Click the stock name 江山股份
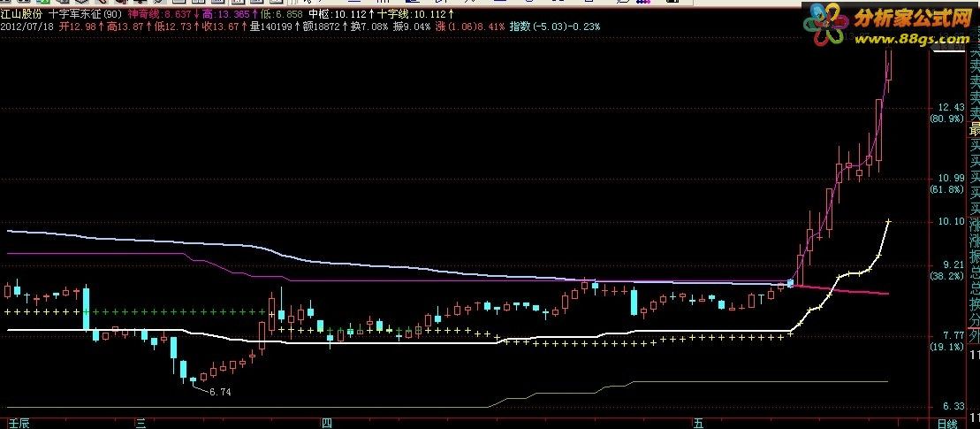 [22, 14]
